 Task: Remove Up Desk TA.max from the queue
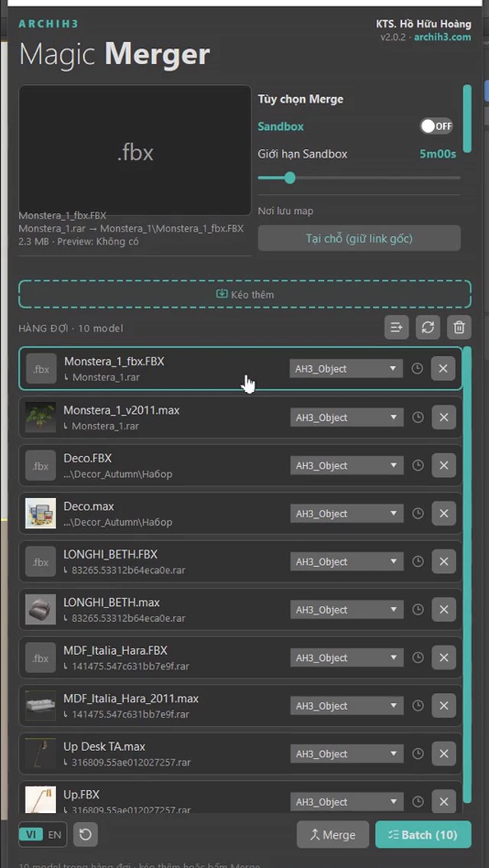(x=444, y=754)
